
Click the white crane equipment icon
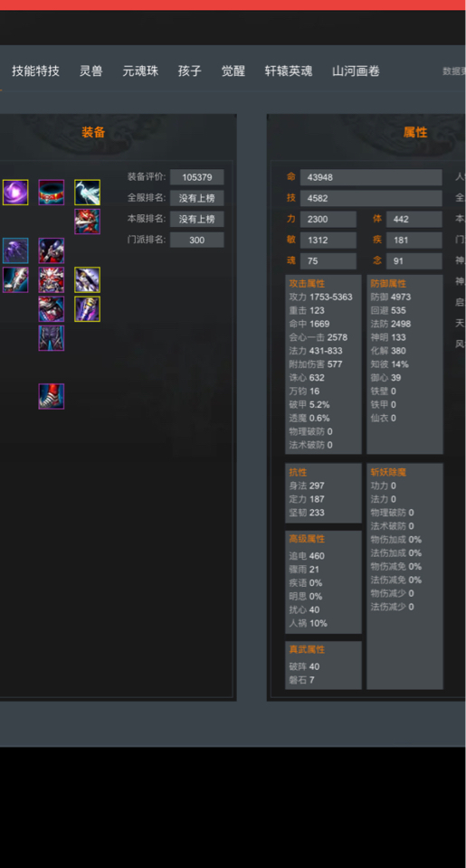point(88,192)
